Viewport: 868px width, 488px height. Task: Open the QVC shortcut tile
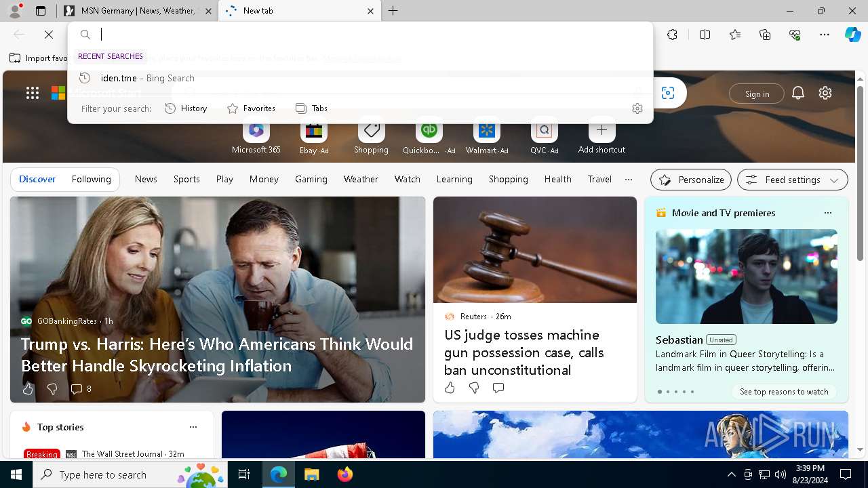(x=544, y=136)
